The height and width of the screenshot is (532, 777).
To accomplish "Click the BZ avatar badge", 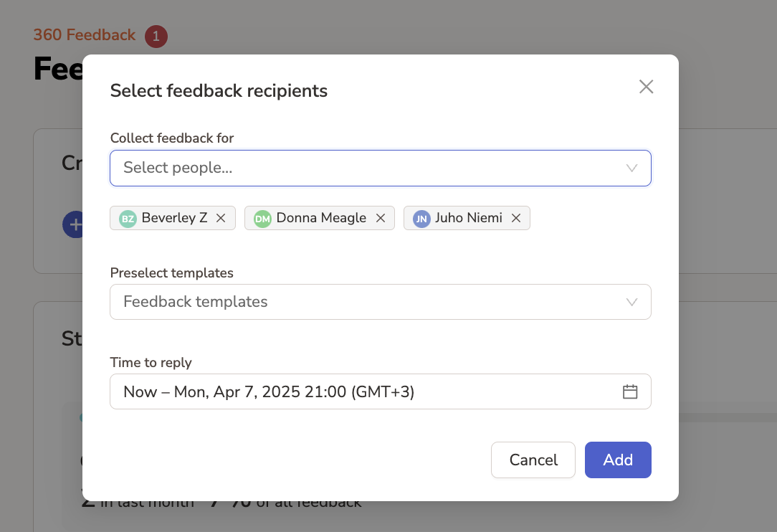I will pyautogui.click(x=128, y=219).
